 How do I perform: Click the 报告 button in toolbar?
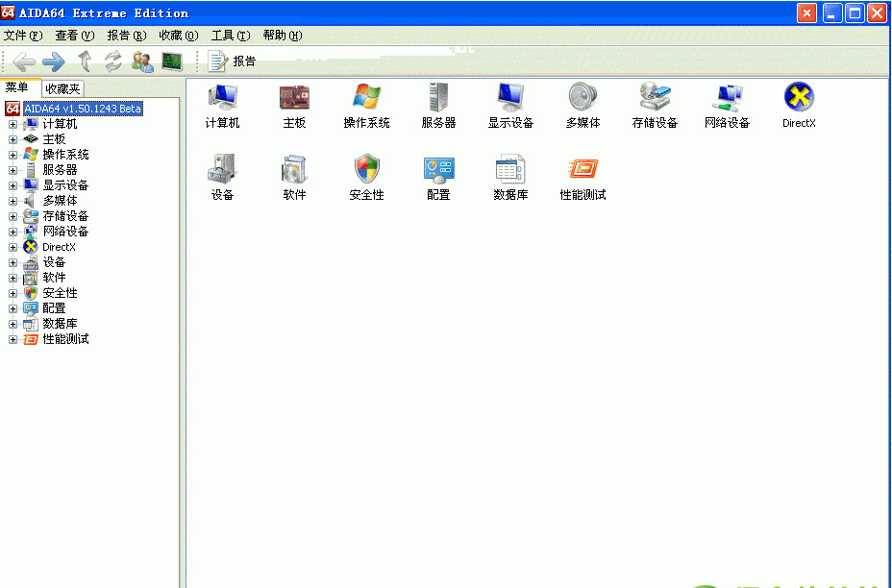click(x=233, y=61)
